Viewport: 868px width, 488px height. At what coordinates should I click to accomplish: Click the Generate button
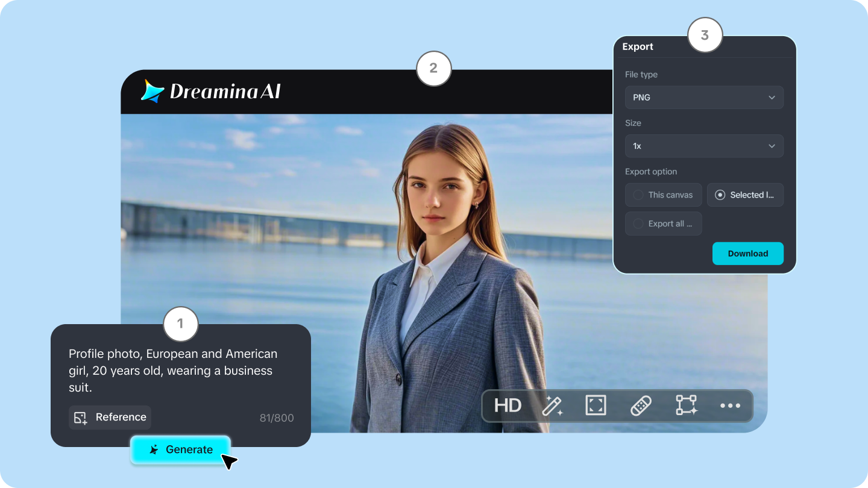click(x=180, y=449)
